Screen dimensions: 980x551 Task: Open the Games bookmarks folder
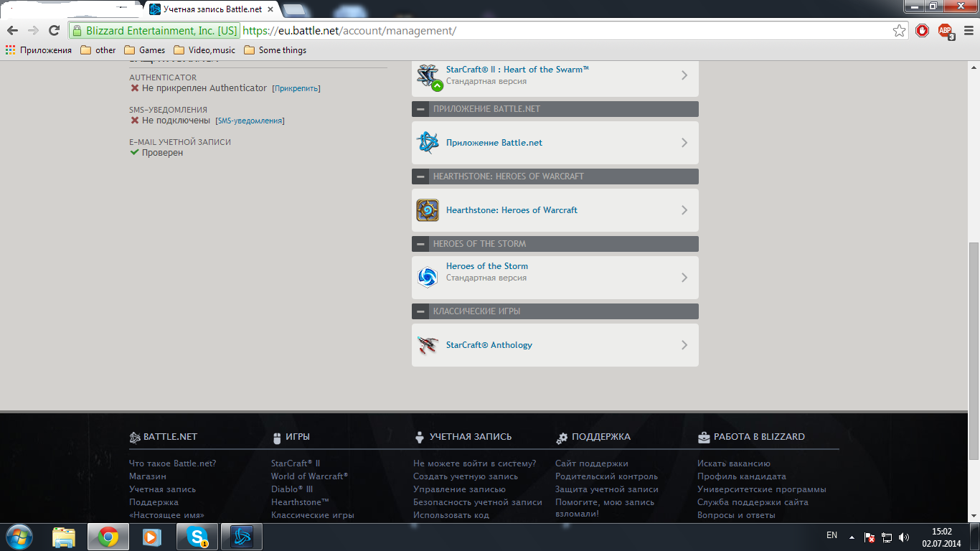[x=145, y=50]
